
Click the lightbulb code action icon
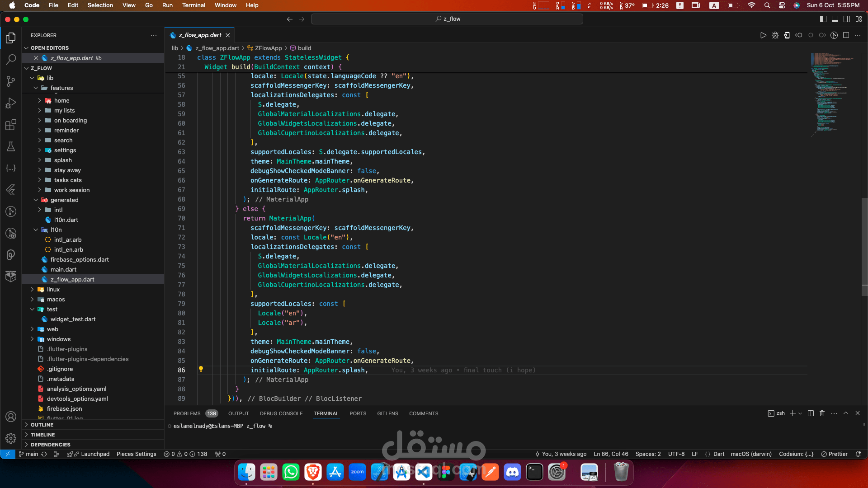pyautogui.click(x=201, y=369)
